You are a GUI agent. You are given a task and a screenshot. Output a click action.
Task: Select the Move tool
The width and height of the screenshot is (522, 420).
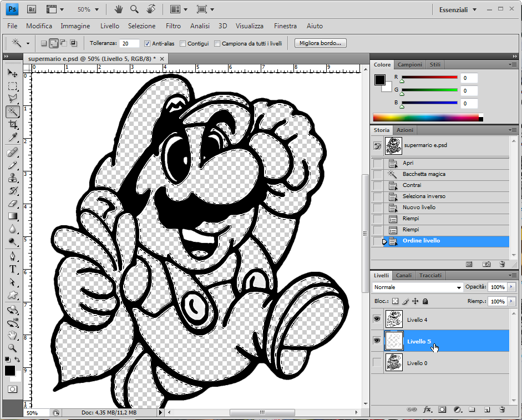pos(12,73)
